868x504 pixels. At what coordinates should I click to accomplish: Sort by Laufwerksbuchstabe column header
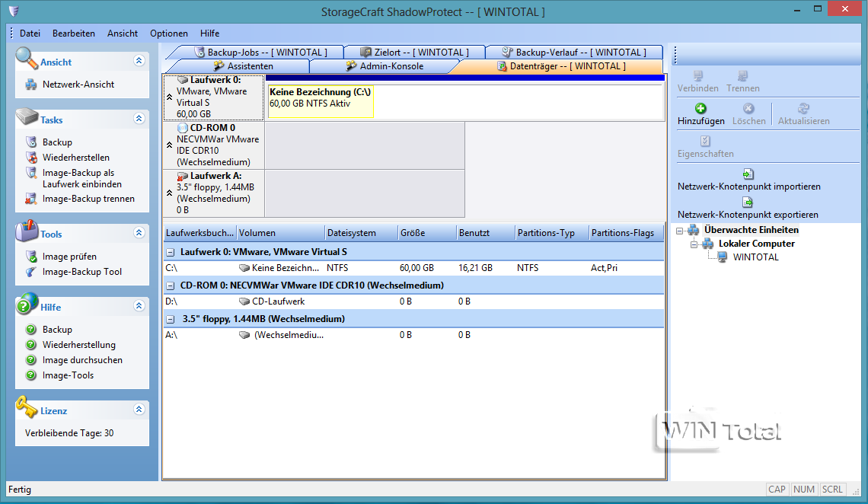pos(199,233)
